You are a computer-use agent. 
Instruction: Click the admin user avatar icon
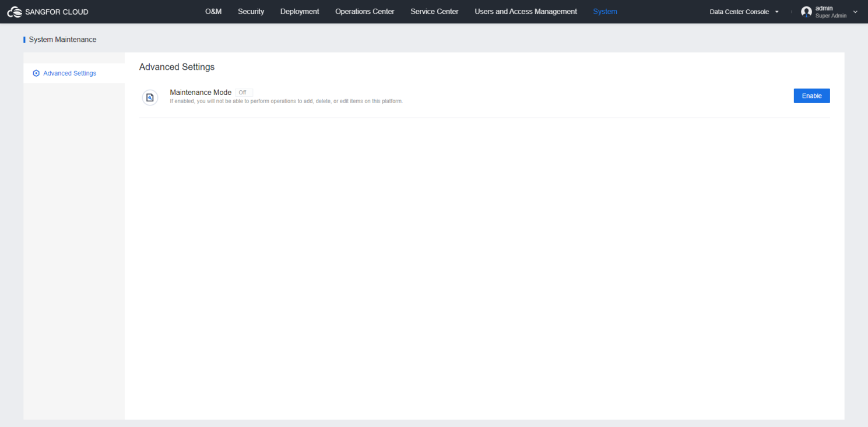(x=806, y=12)
